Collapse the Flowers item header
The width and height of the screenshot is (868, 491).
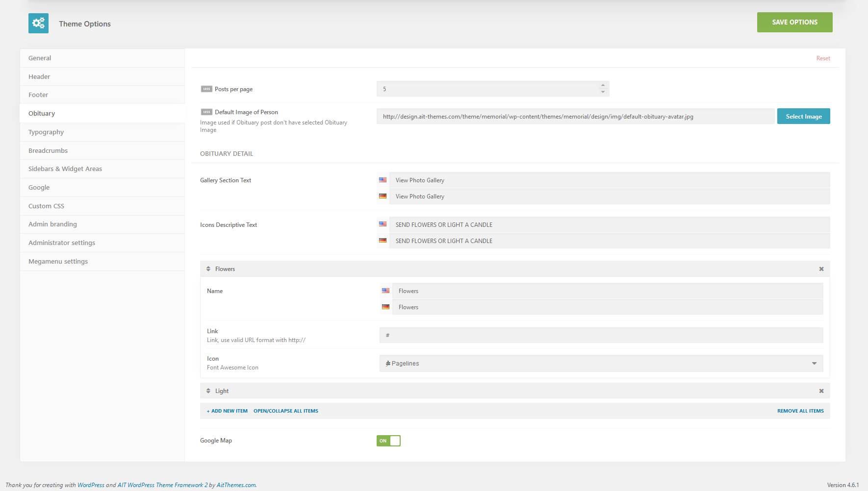pos(515,269)
